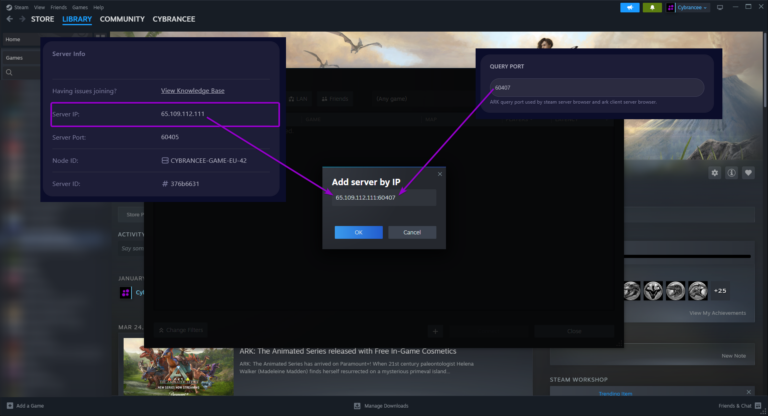Enter Big Picture mode via monitor icon
Viewport: 768px width, 416px height.
pyautogui.click(x=720, y=7)
